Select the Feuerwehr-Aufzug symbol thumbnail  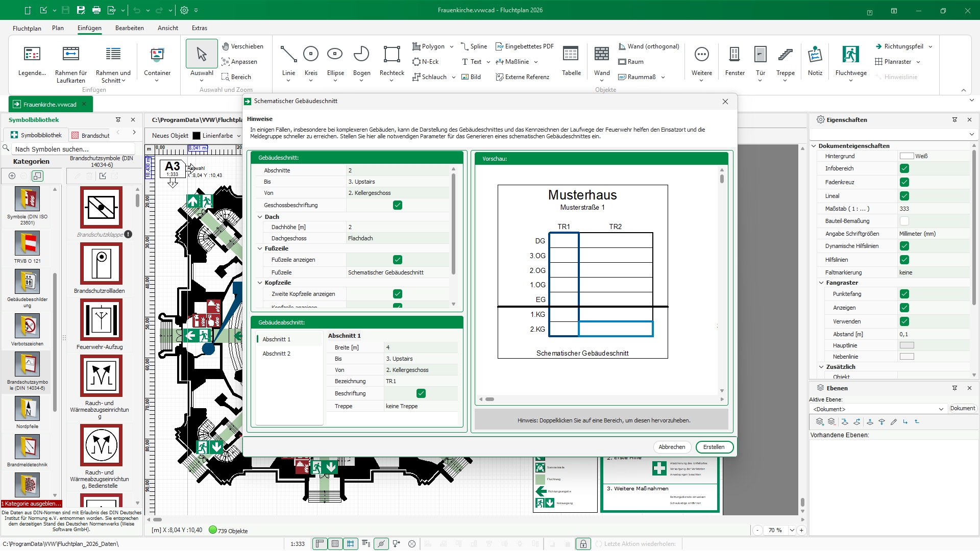click(x=101, y=320)
